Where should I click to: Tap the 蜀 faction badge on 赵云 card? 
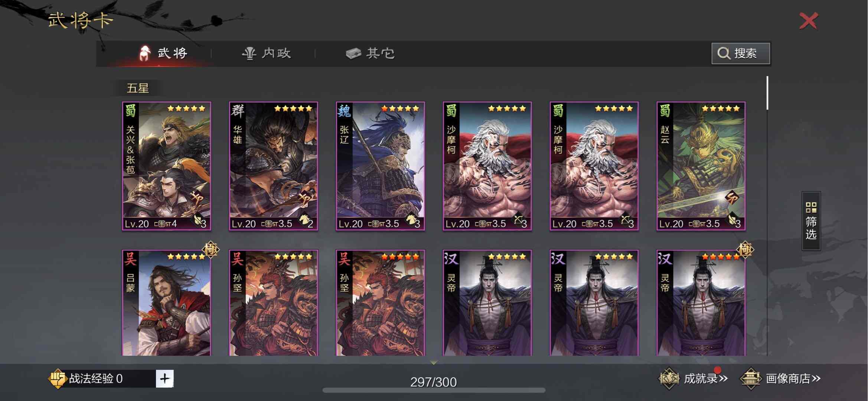665,111
